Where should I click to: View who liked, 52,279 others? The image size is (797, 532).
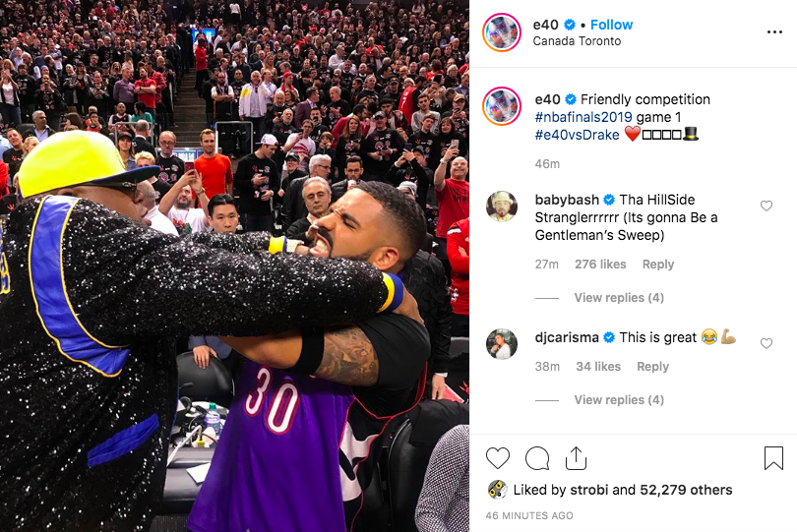coord(686,490)
